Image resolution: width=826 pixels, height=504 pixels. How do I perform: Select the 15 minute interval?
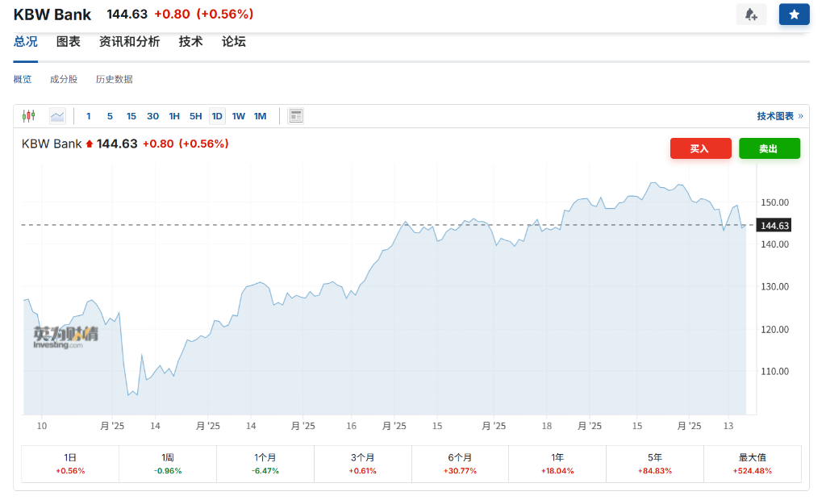(x=131, y=116)
